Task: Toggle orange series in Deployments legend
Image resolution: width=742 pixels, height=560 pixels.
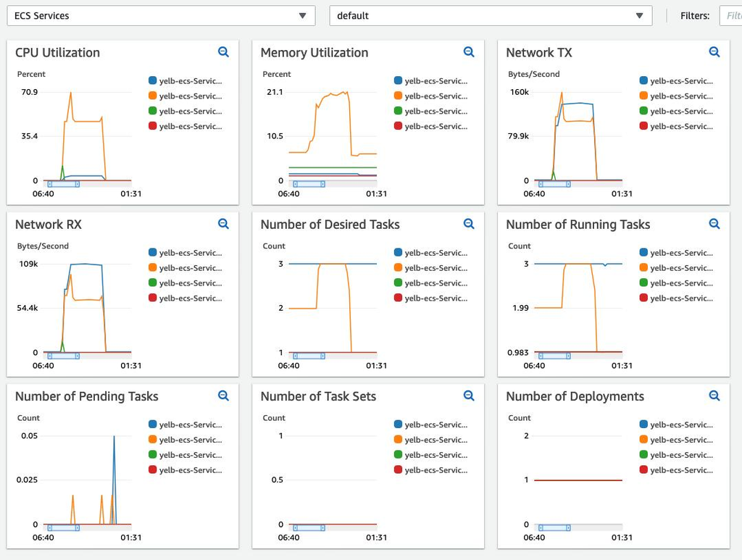Action: pos(676,440)
